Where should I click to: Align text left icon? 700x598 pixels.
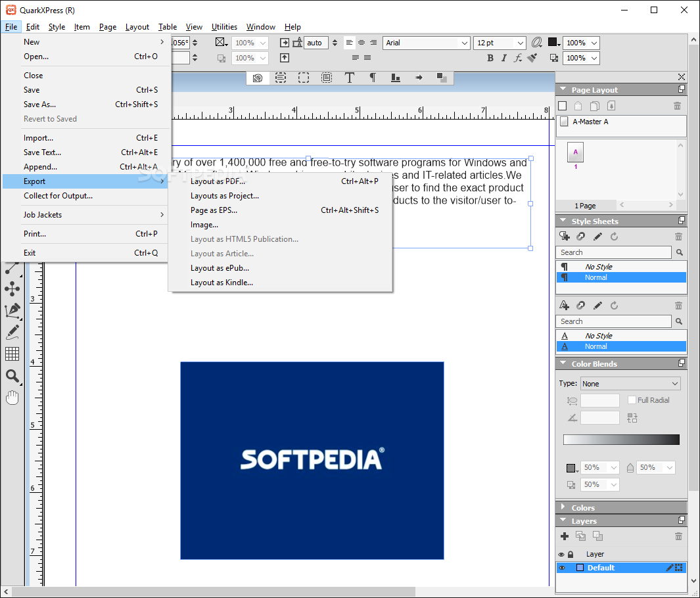349,43
